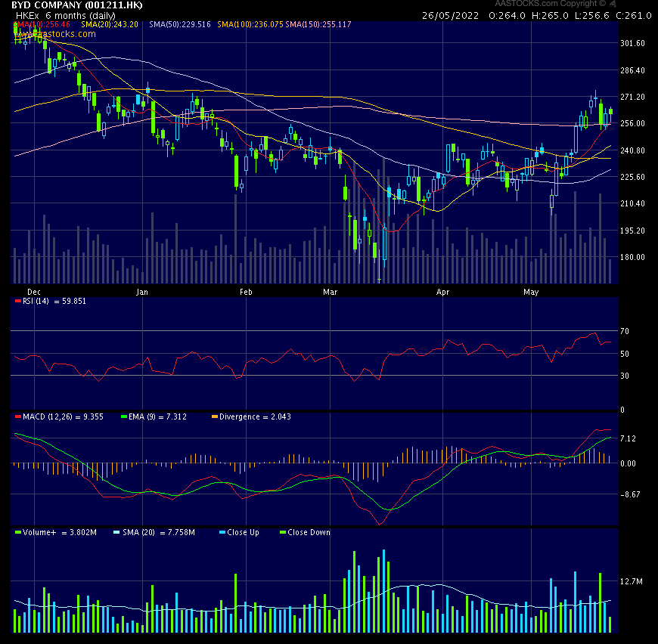
Task: Click the MACD -8.67 axis label
Action: coord(630,494)
